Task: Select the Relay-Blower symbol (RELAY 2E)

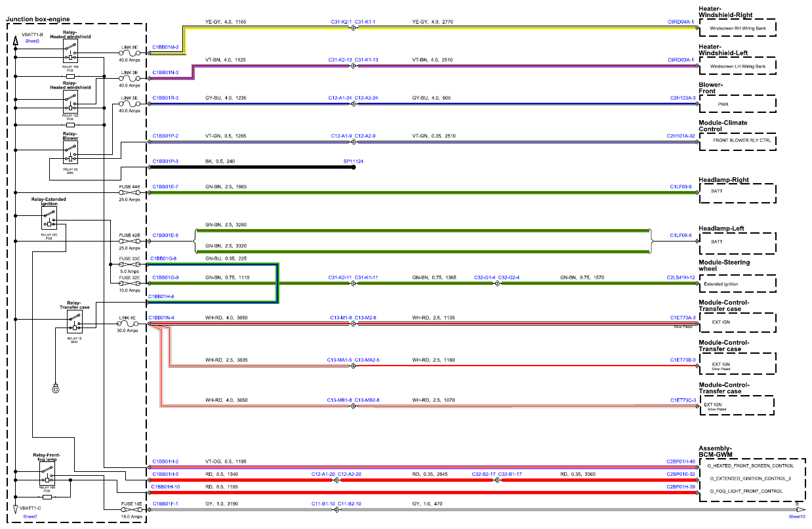Action: [71, 152]
